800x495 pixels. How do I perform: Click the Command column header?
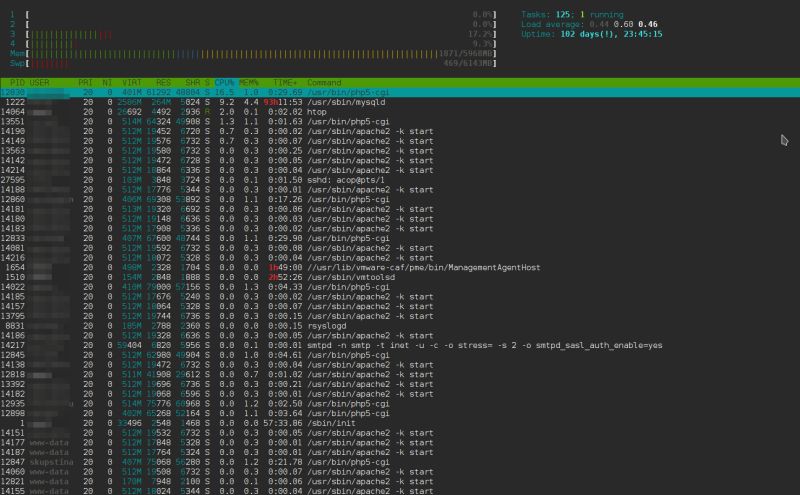[x=324, y=83]
